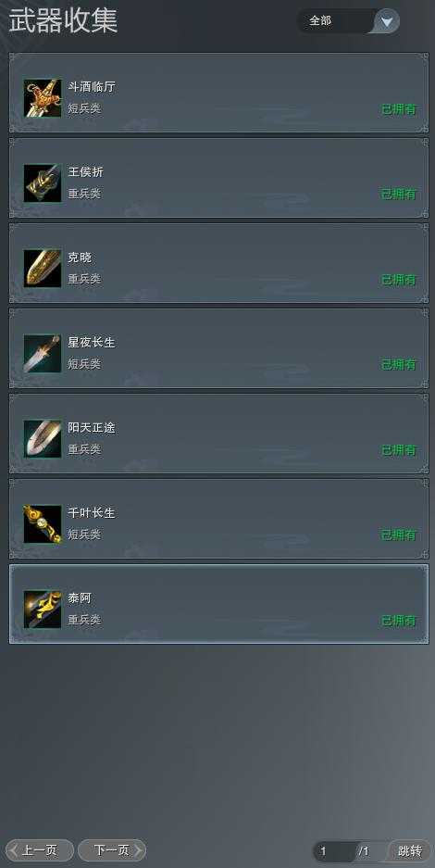Image resolution: width=435 pixels, height=868 pixels.
Task: Click the 千叶长生 golden staff icon
Action: (x=43, y=524)
